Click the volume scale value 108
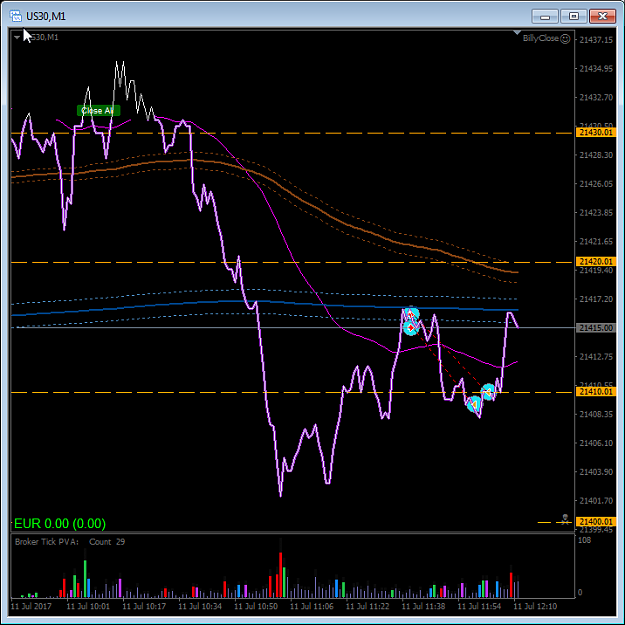 (x=584, y=540)
